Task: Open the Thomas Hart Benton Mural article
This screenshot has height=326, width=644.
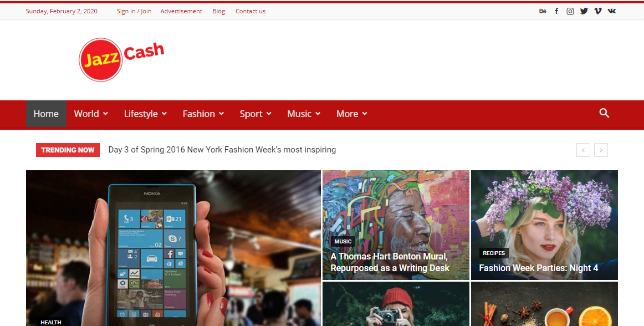Action: (390, 262)
